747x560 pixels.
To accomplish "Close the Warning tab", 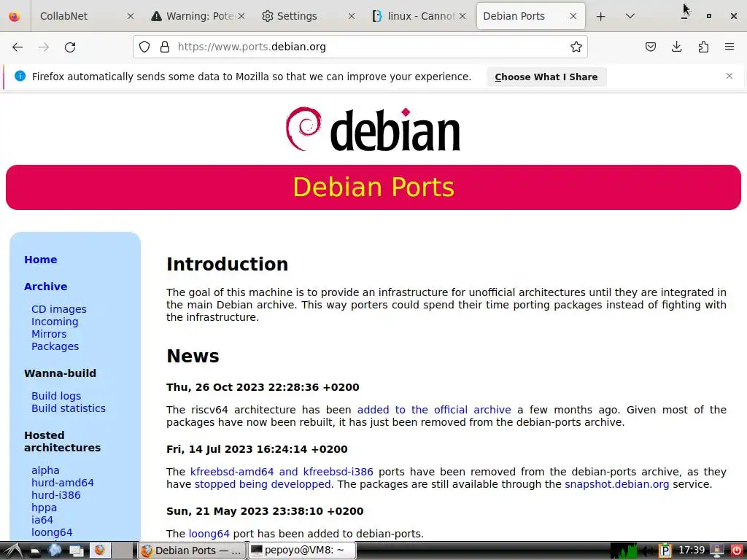I will [x=241, y=16].
